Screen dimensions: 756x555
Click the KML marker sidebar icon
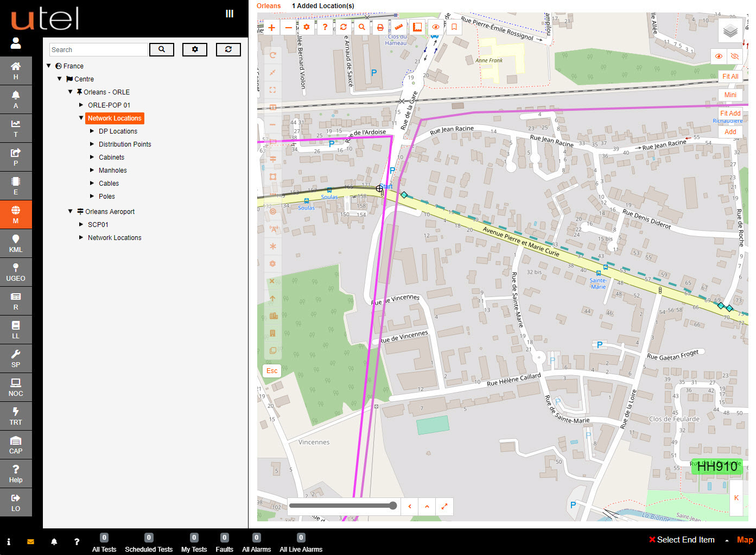(x=16, y=243)
